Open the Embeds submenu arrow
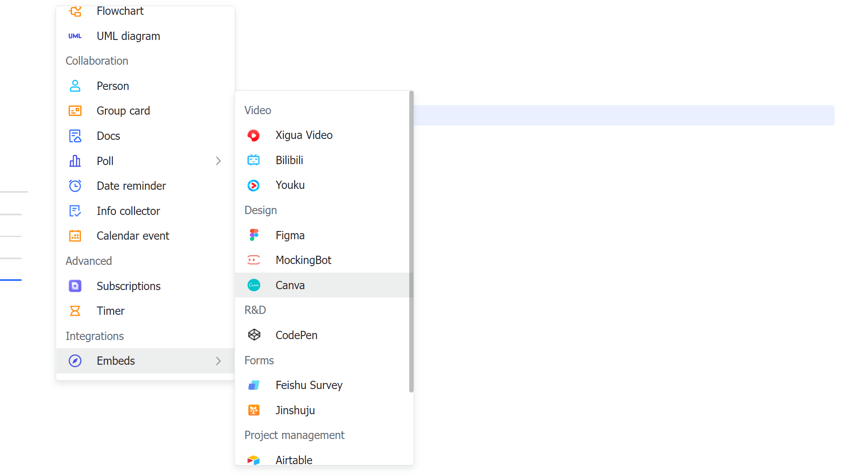The width and height of the screenshot is (868, 475). pyautogui.click(x=218, y=361)
